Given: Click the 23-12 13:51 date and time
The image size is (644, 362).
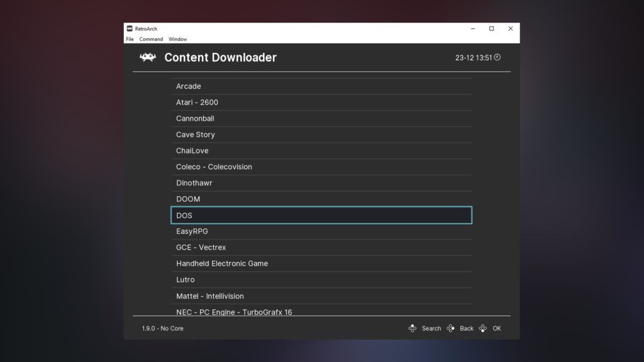Looking at the screenshot, I should click(x=473, y=58).
